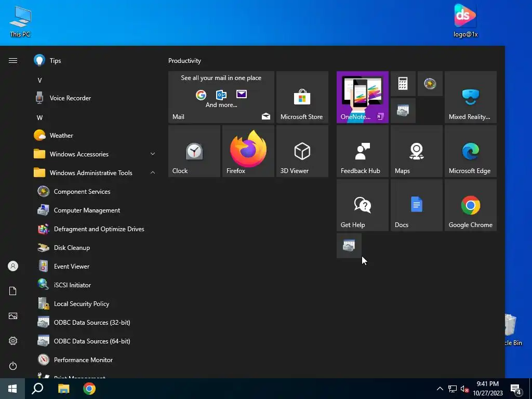
Task: Open the user account button
Action: 13,266
